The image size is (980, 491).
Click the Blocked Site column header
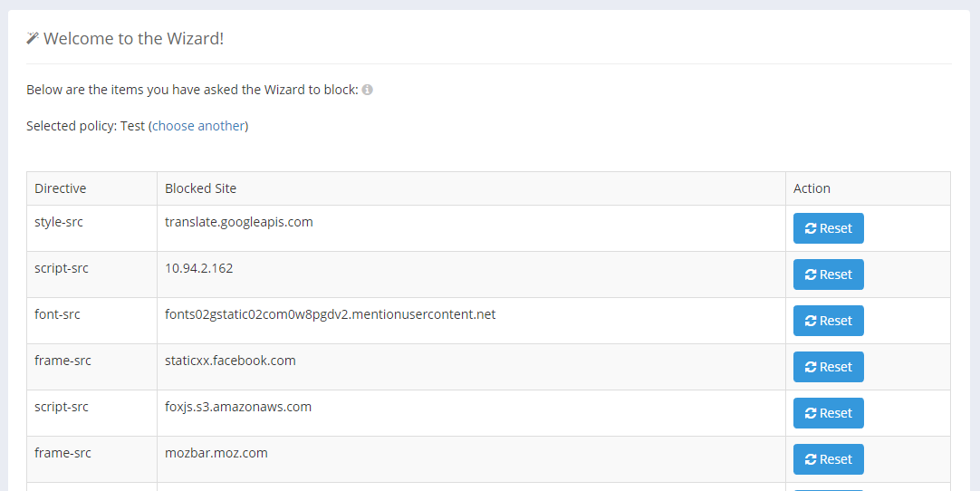[200, 188]
